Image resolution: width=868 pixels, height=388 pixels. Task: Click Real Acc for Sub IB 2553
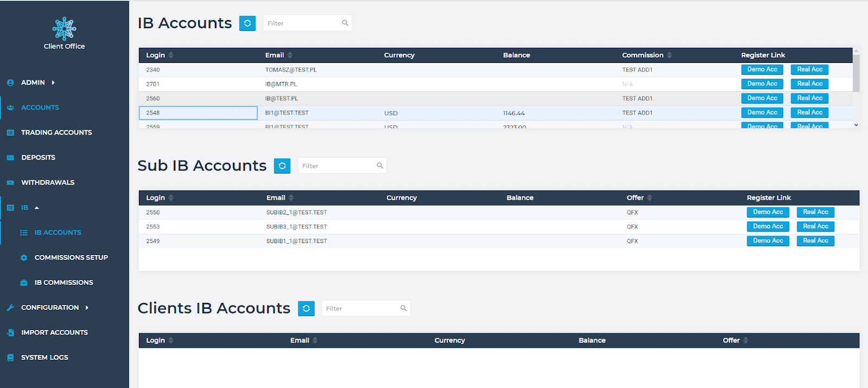pos(815,226)
